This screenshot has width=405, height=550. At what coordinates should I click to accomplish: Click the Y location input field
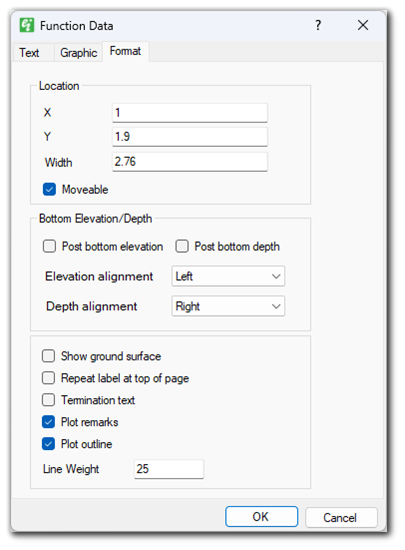[190, 136]
